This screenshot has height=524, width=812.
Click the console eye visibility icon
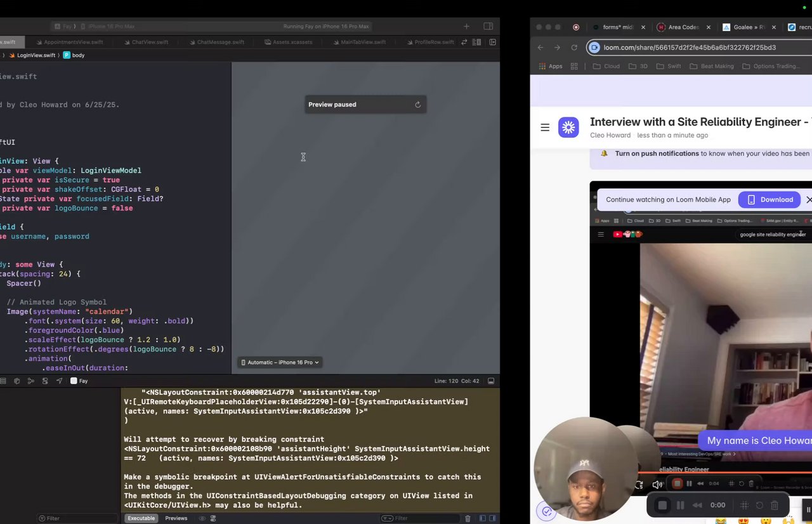point(202,518)
